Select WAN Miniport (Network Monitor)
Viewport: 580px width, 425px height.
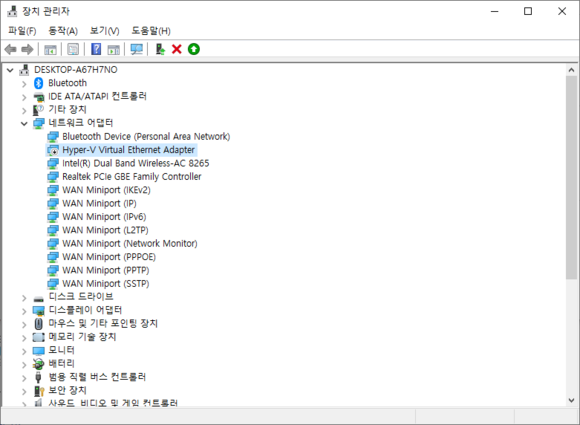(130, 243)
